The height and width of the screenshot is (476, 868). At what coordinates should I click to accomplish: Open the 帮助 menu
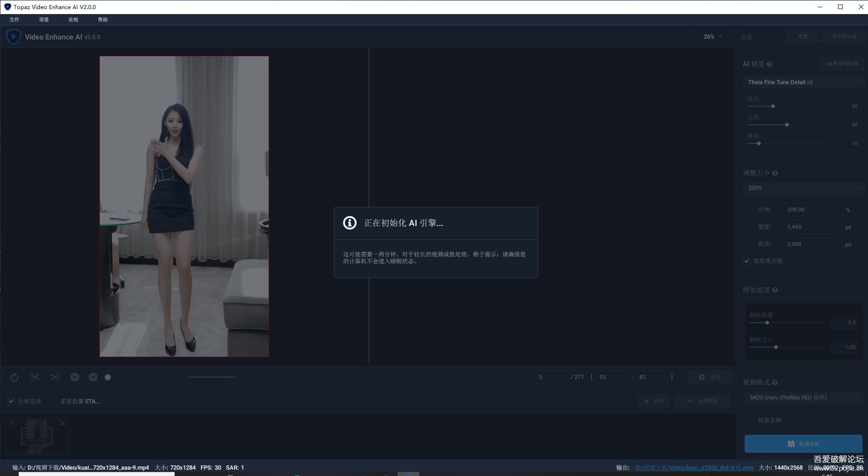[102, 20]
